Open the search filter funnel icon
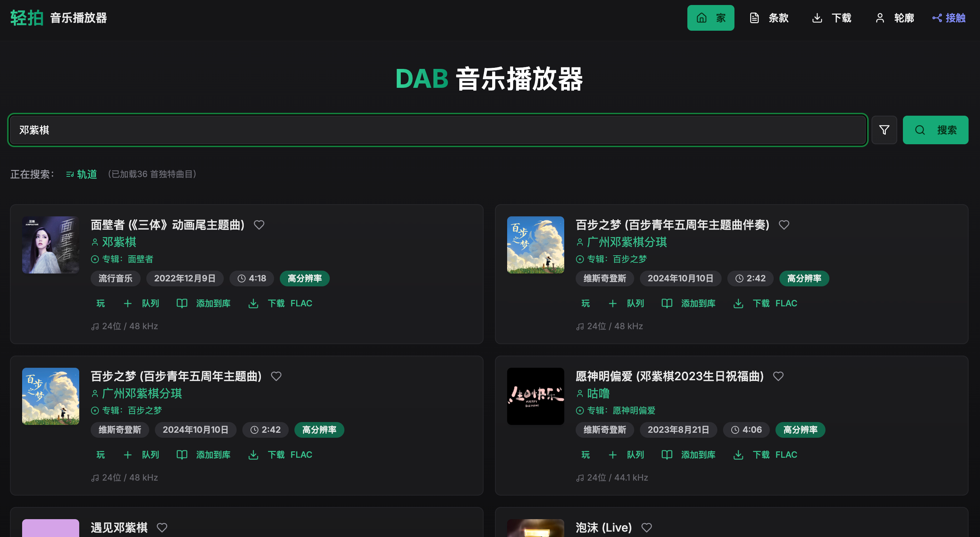980x537 pixels. (884, 130)
